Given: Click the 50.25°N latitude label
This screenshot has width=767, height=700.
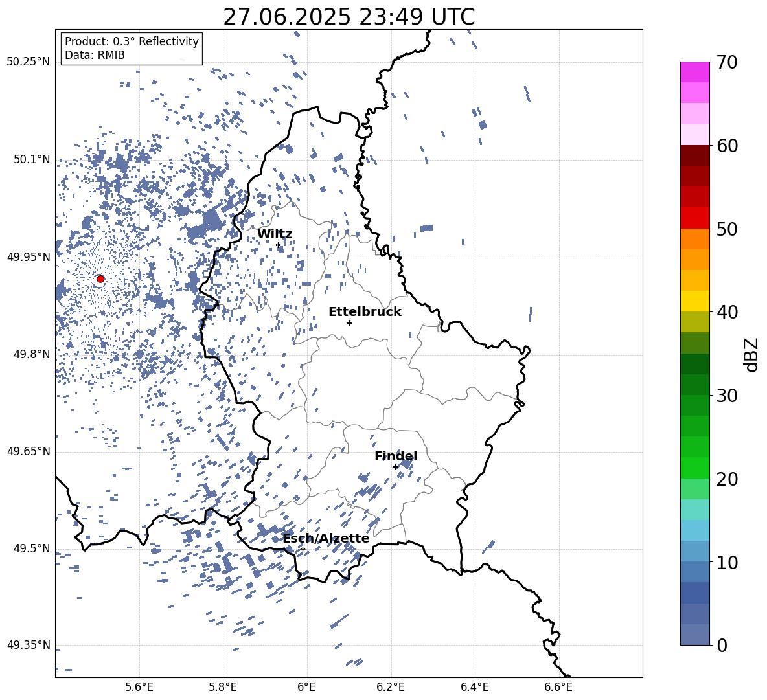Looking at the screenshot, I should 29,62.
